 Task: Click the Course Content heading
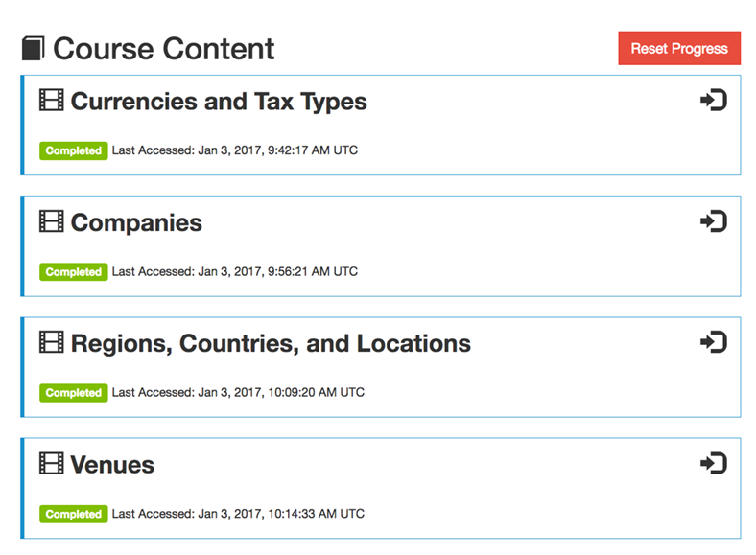163,49
